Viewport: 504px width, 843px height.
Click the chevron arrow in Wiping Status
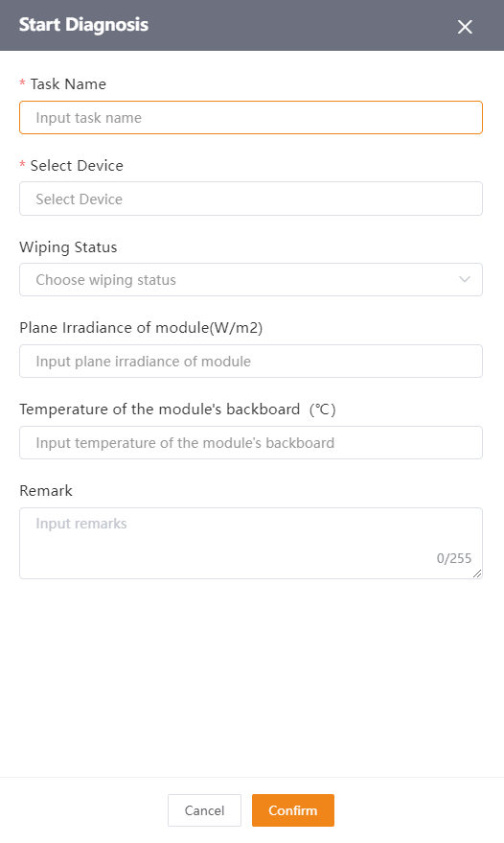pyautogui.click(x=465, y=280)
